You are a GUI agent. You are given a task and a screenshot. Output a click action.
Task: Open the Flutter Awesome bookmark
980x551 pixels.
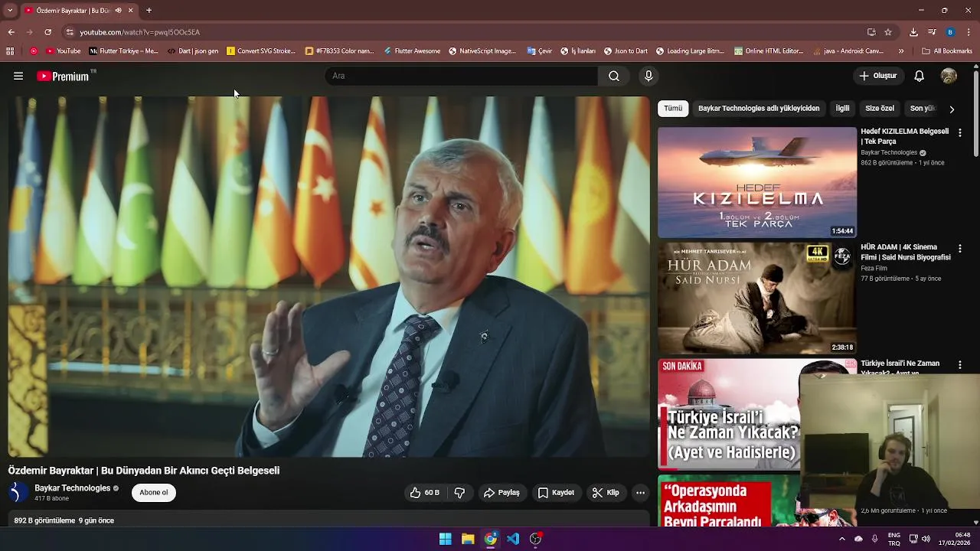pos(412,51)
